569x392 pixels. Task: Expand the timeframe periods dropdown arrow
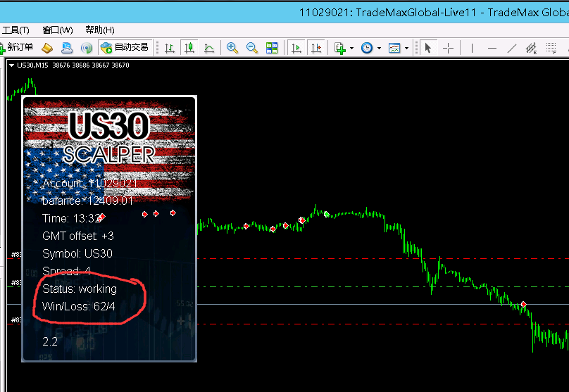(379, 48)
